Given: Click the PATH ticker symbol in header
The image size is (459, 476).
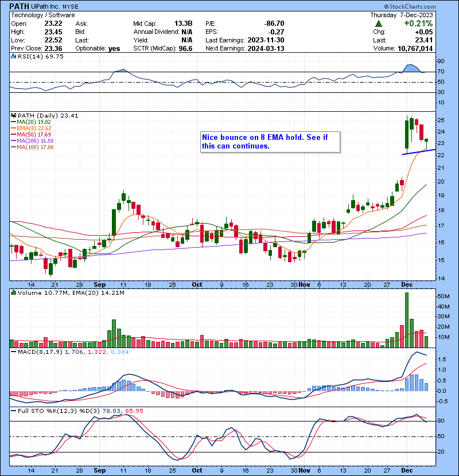Looking at the screenshot, I should (20, 6).
